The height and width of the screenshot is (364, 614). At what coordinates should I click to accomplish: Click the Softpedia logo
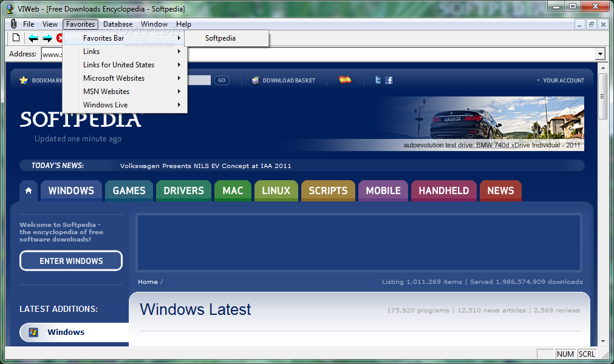(x=80, y=119)
